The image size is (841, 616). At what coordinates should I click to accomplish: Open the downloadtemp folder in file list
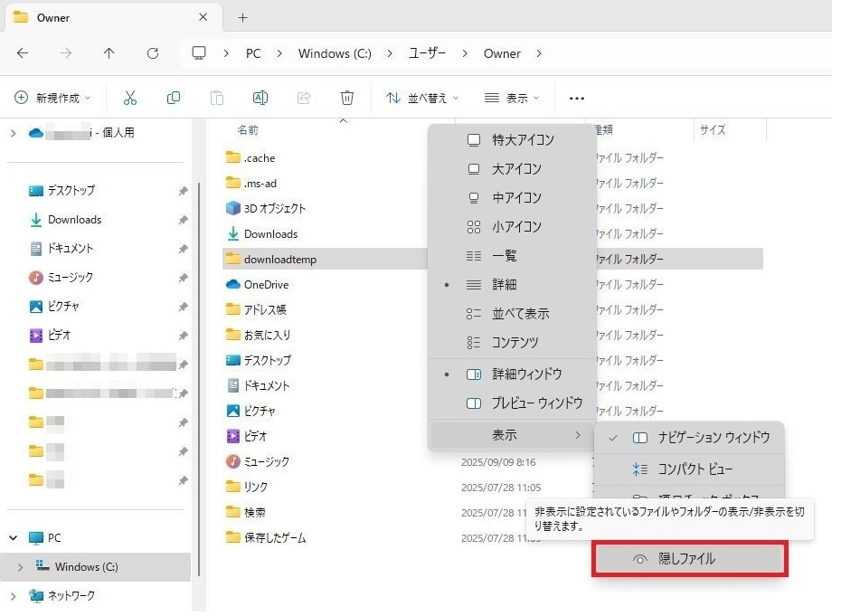(x=279, y=260)
